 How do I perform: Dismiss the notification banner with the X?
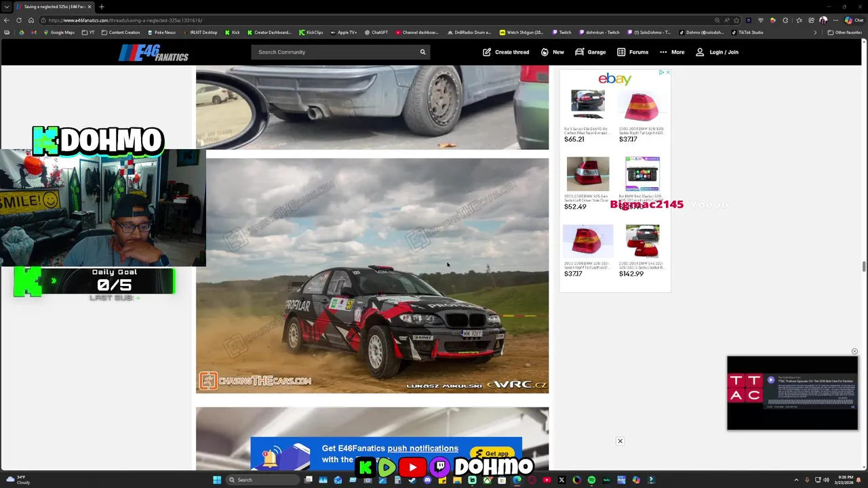620,441
